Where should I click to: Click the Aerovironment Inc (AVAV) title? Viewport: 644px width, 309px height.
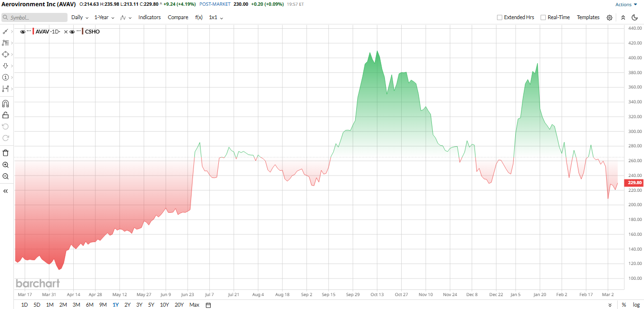(x=39, y=4)
